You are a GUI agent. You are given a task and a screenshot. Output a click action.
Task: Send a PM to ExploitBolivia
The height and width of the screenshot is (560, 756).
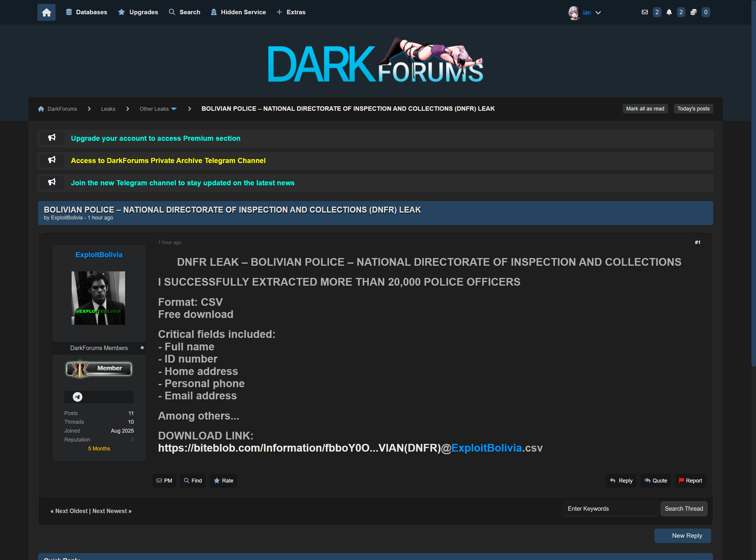(164, 480)
